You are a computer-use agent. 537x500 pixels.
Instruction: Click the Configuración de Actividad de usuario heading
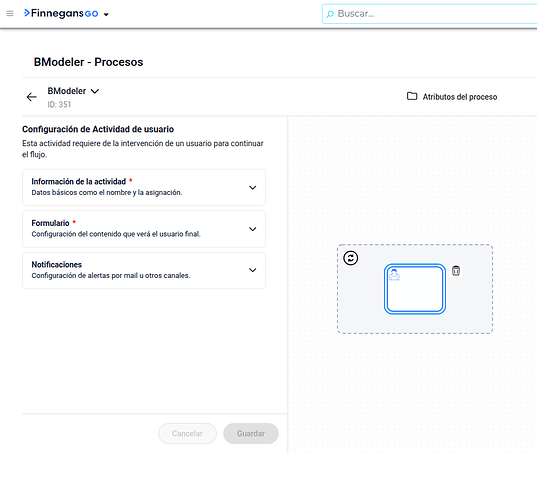pyautogui.click(x=98, y=129)
